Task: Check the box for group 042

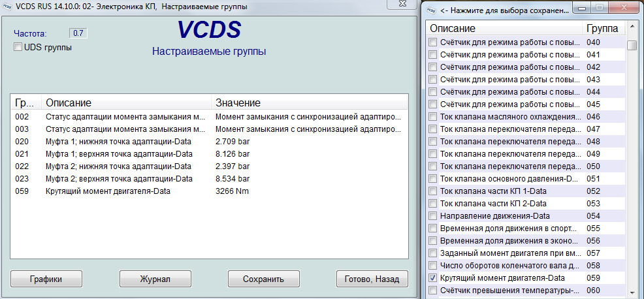Action: [x=433, y=67]
